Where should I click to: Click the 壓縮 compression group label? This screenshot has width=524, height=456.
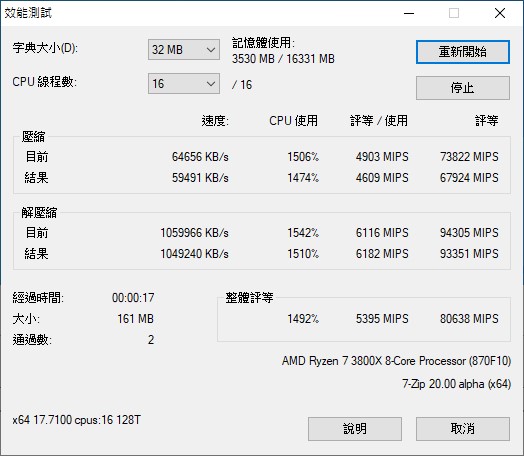(x=33, y=137)
